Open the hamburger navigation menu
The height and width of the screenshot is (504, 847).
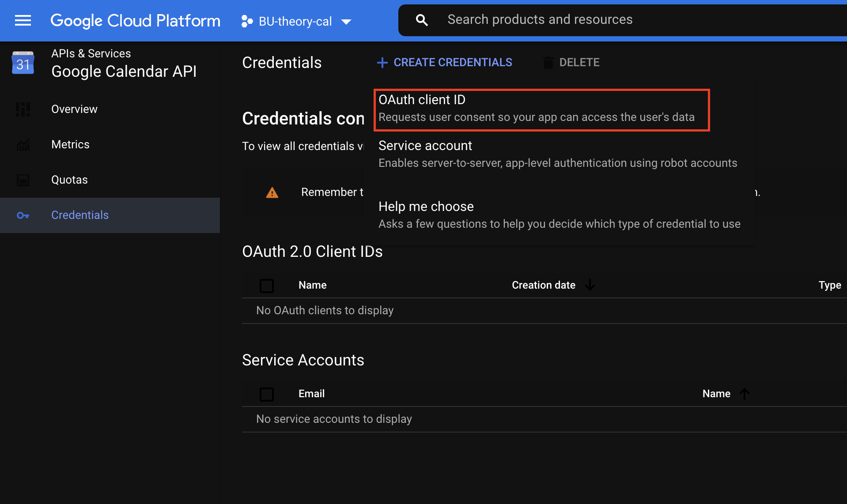click(x=23, y=21)
